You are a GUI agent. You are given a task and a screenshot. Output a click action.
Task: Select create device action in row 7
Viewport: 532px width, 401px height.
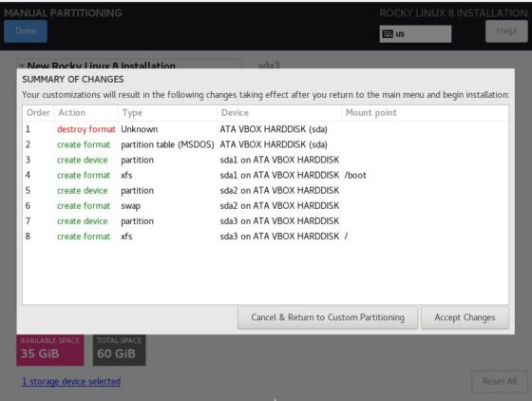pyautogui.click(x=83, y=221)
